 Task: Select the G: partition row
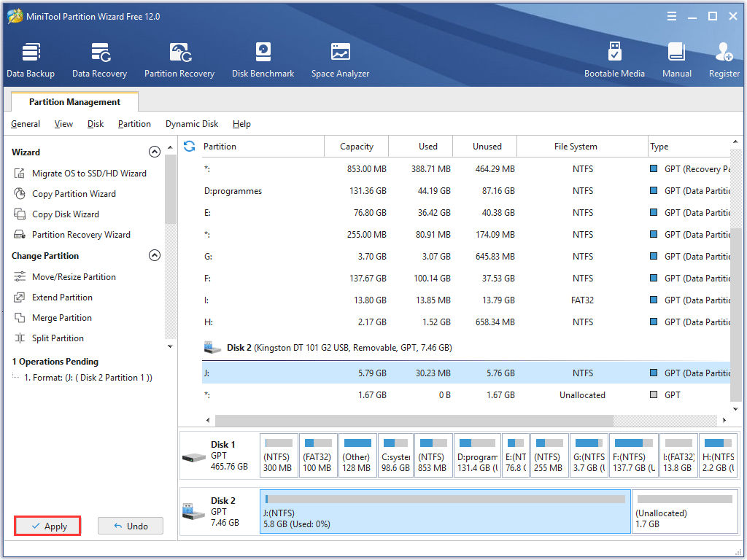pos(466,257)
